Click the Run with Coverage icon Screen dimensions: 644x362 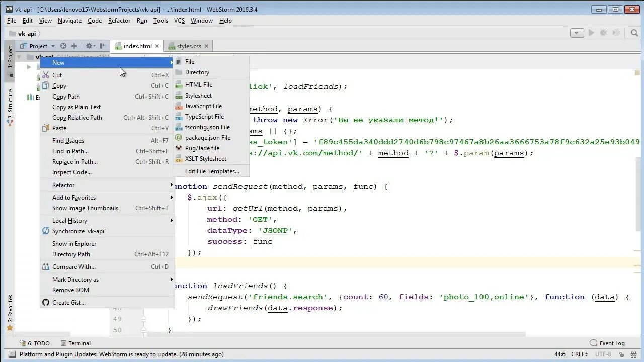(x=617, y=33)
